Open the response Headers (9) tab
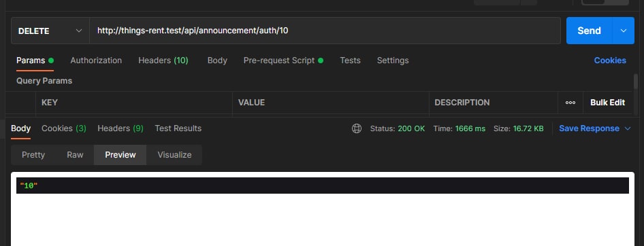Viewport: 644px width, 246px height. [120, 128]
